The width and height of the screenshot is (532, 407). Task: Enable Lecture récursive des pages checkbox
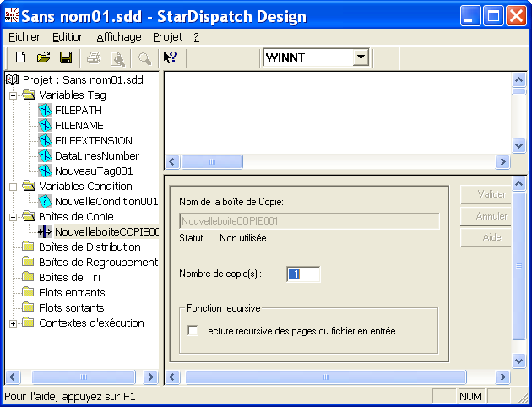coord(193,331)
